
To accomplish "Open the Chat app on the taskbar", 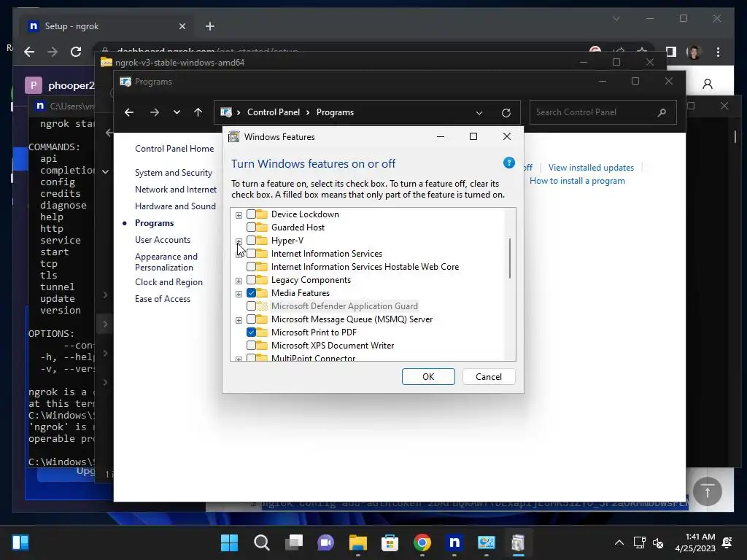I will pyautogui.click(x=326, y=542).
